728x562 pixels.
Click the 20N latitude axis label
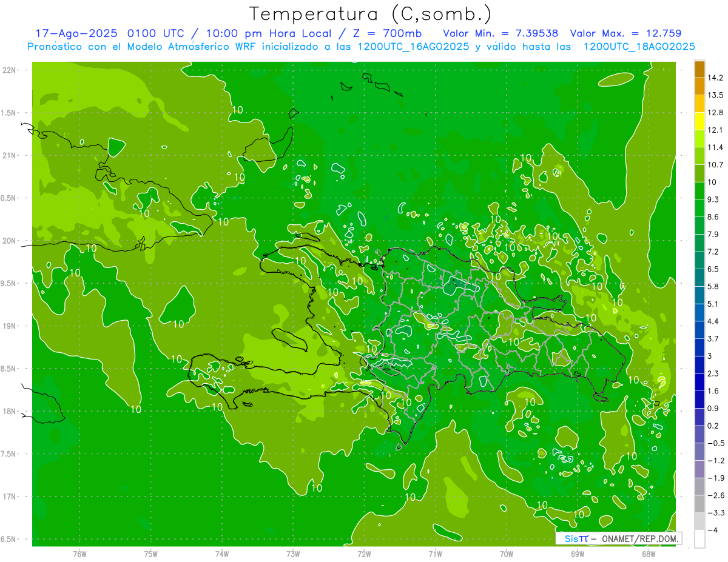8,241
